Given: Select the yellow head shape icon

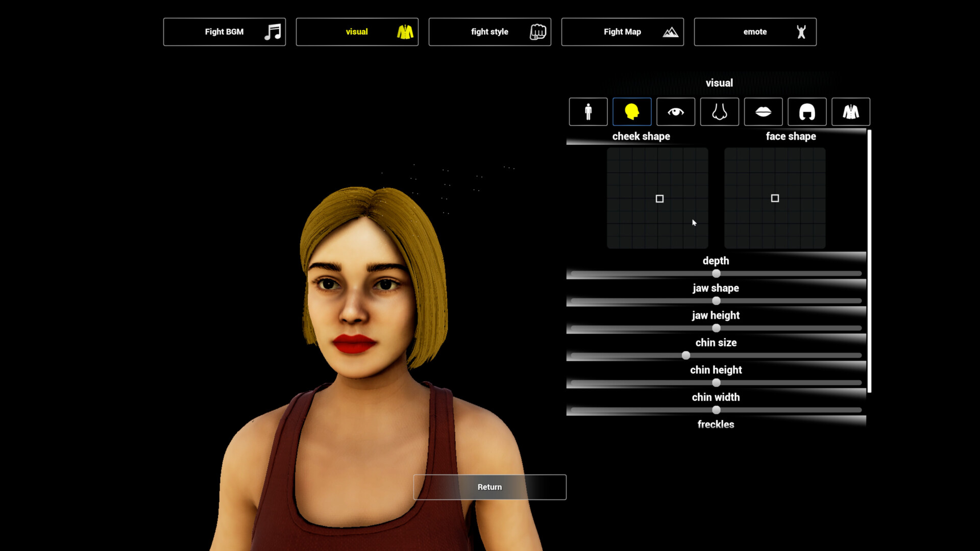Looking at the screenshot, I should point(631,112).
